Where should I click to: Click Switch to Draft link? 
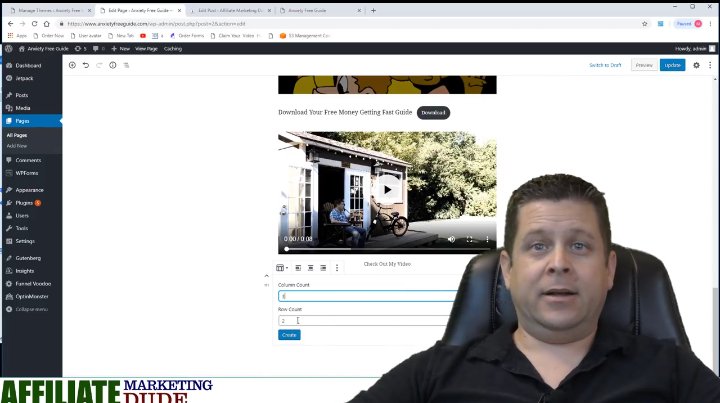pyautogui.click(x=605, y=65)
